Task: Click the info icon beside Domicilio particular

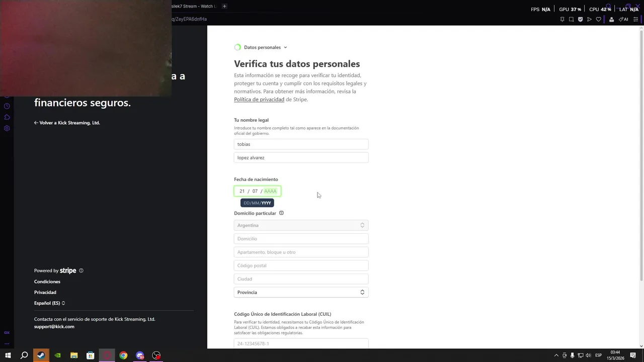Action: coord(281,213)
